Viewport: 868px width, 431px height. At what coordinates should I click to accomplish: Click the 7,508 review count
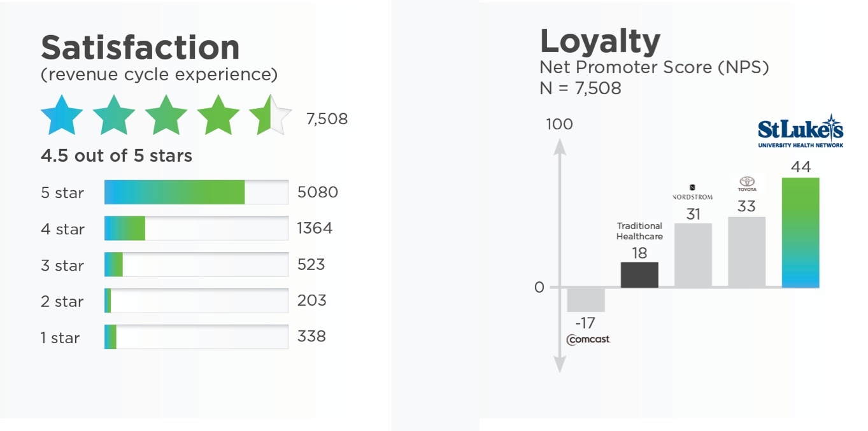(327, 119)
